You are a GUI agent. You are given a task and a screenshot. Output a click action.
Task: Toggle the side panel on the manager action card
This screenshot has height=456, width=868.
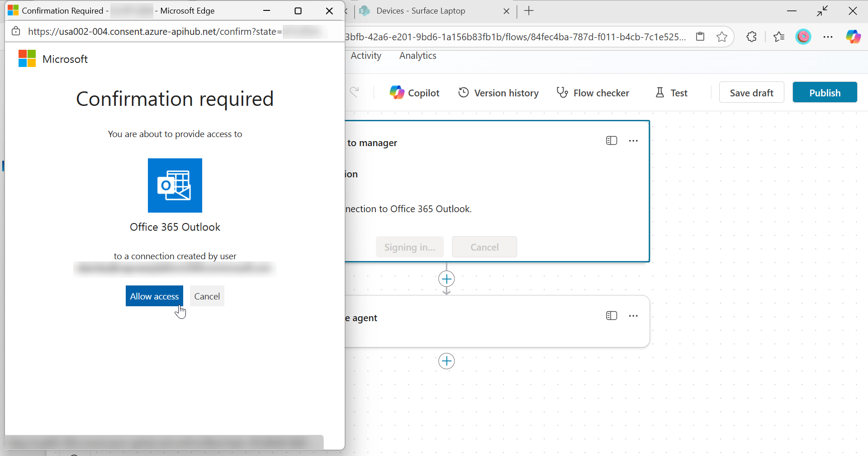[612, 140]
